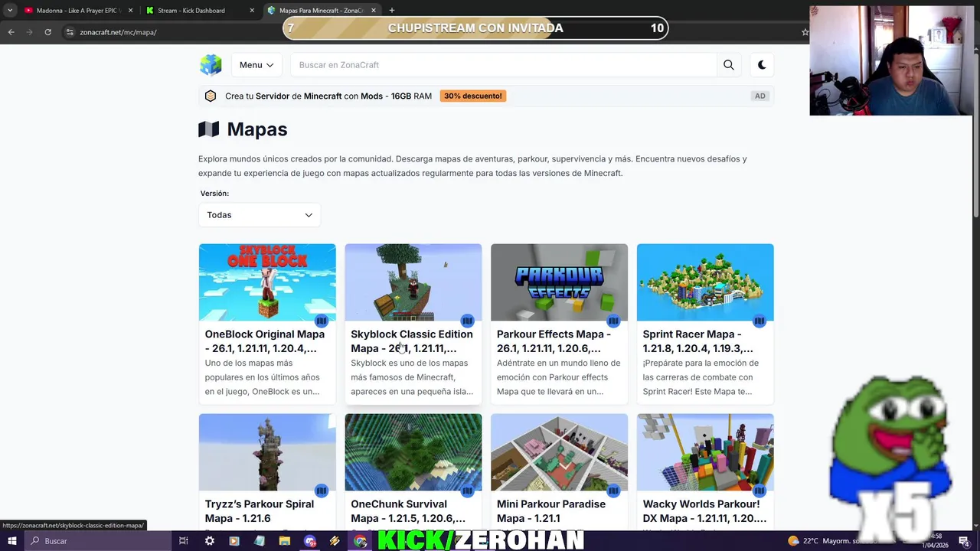Open Wacky Worlds Parkour! DX Mapa link

(704, 511)
